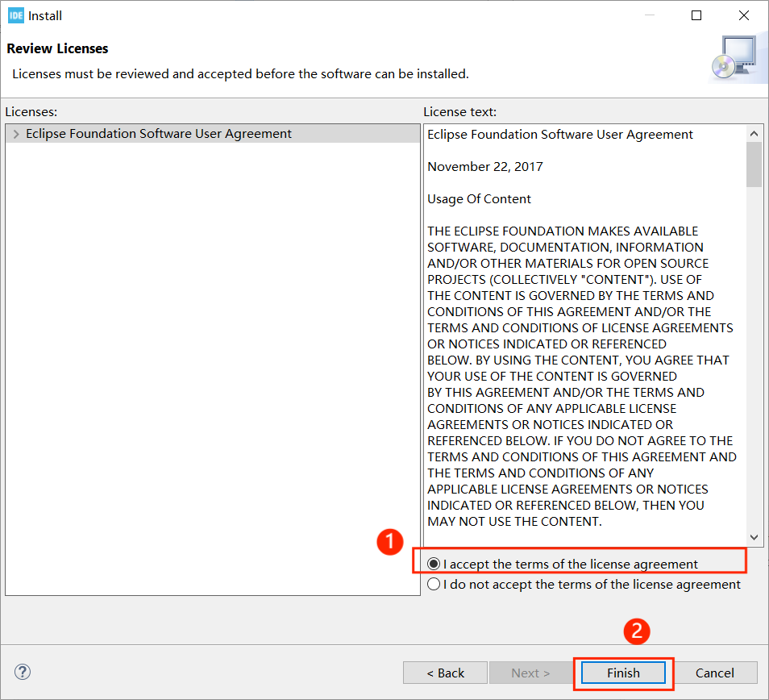Viewport: 769px width, 700px height.
Task: Click the IDE icon in the title bar
Action: (16, 15)
